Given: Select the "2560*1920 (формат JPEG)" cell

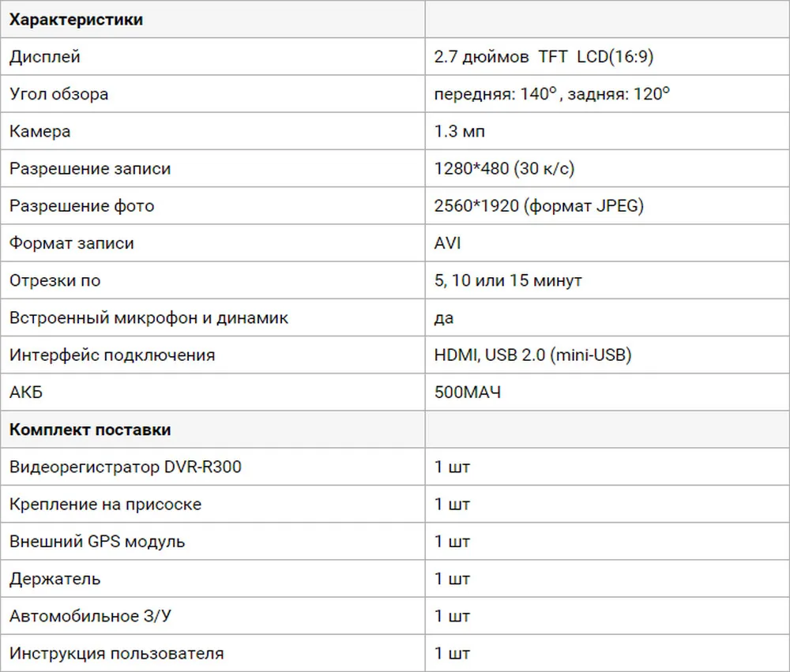Looking at the screenshot, I should pos(539,206).
